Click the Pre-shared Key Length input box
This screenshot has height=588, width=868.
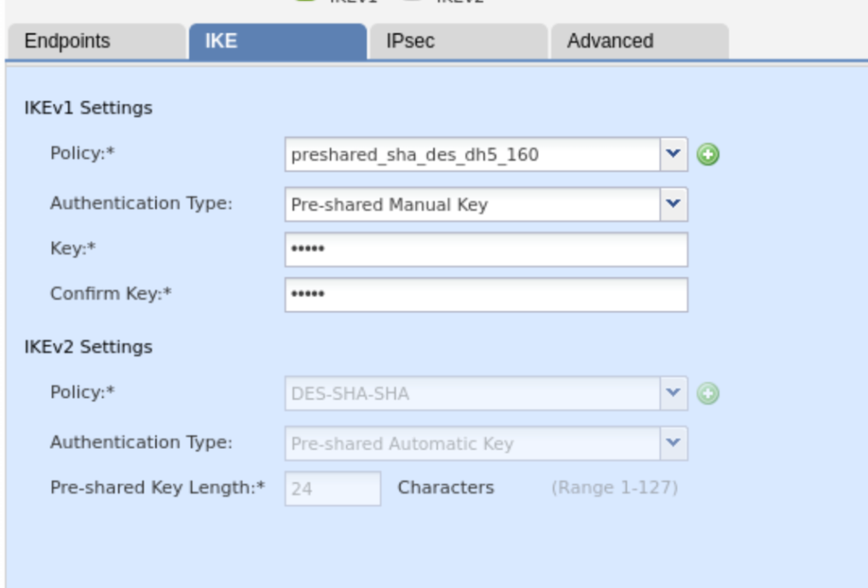[332, 489]
